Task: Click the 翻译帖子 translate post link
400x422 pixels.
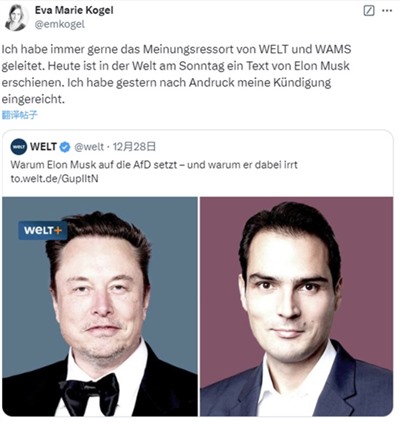Action: click(20, 115)
